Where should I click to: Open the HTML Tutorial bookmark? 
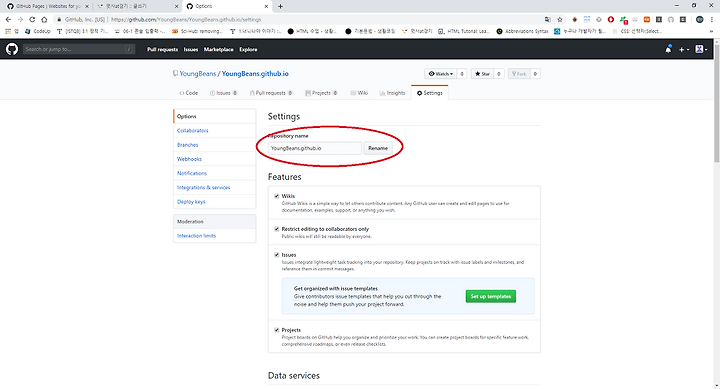464,31
